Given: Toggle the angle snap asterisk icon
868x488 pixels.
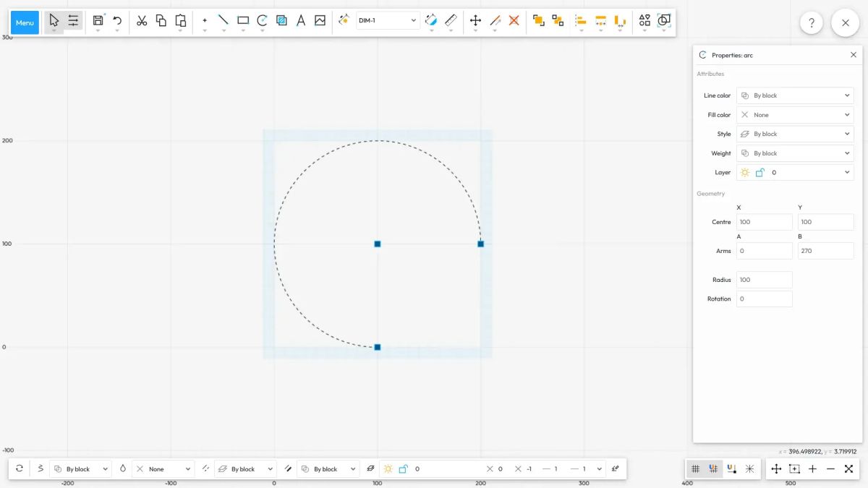Looking at the screenshot, I should coord(749,468).
